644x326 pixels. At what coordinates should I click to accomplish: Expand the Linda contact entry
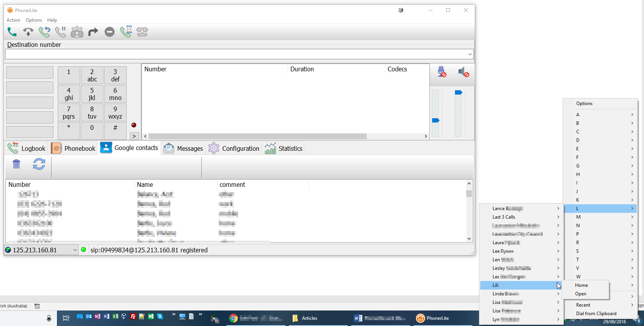520,294
